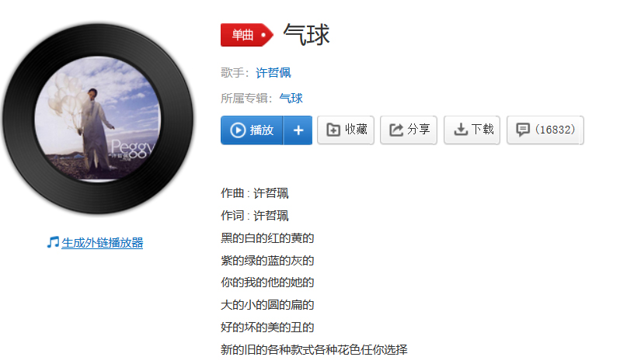Click lyric line 黑的白的红的黄的
Screen dimensions: 627x364
click(x=267, y=238)
